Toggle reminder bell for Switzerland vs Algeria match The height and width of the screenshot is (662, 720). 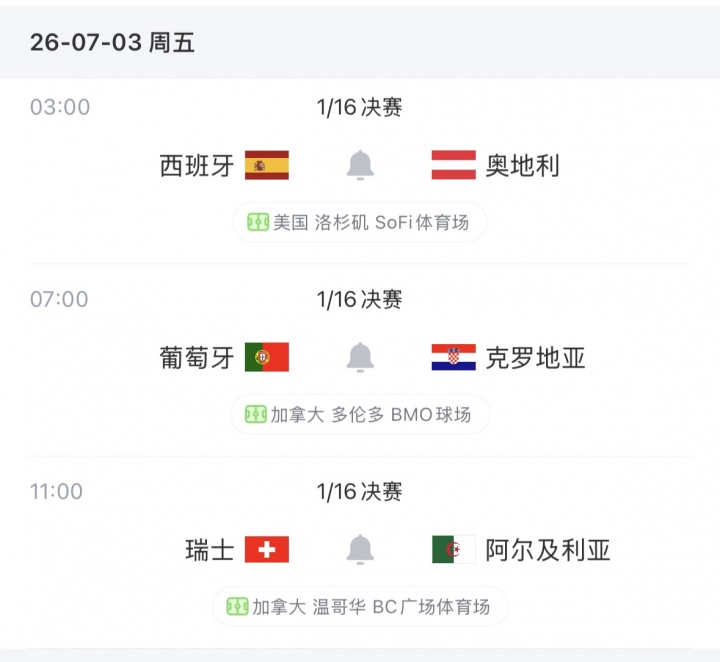[360, 549]
